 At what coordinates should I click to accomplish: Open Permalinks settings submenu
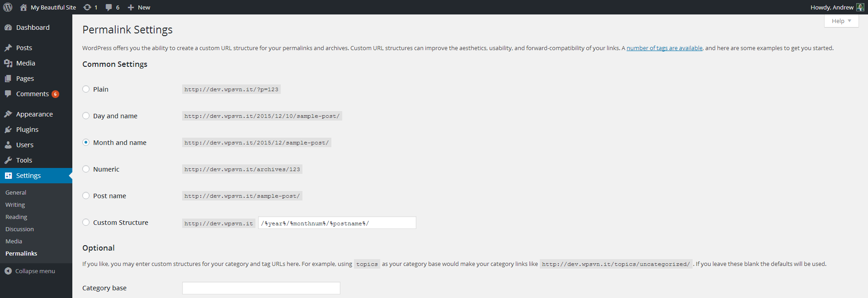point(21,253)
